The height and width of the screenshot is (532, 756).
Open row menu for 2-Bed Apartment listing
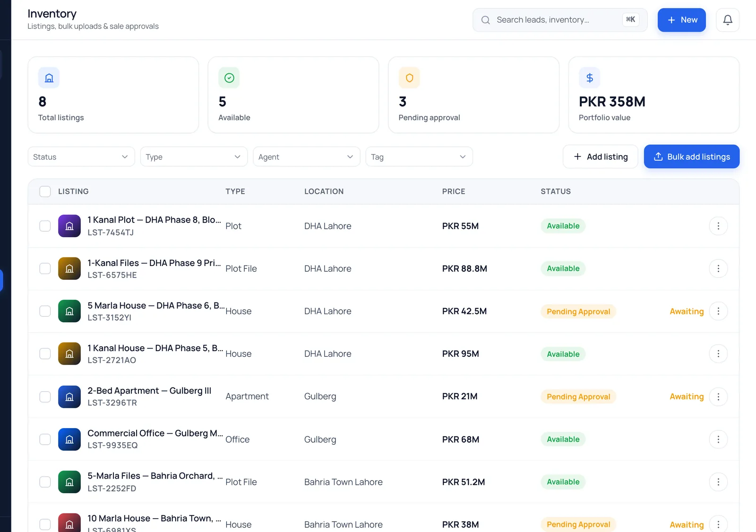tap(718, 396)
